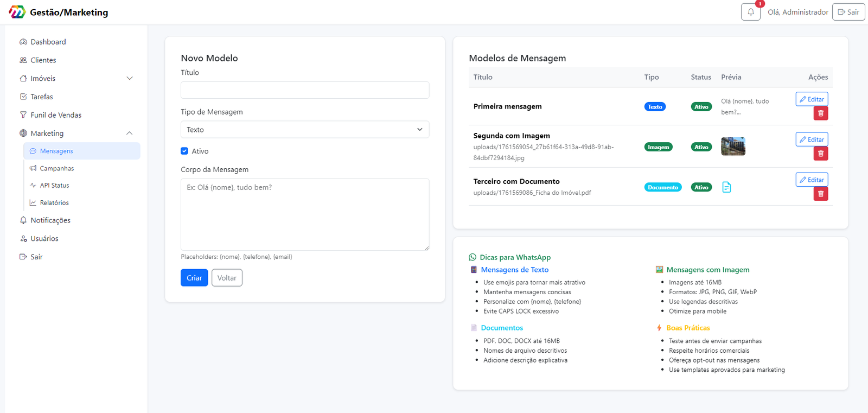
Task: Delete the Primeira mensagem template
Action: pyautogui.click(x=820, y=113)
